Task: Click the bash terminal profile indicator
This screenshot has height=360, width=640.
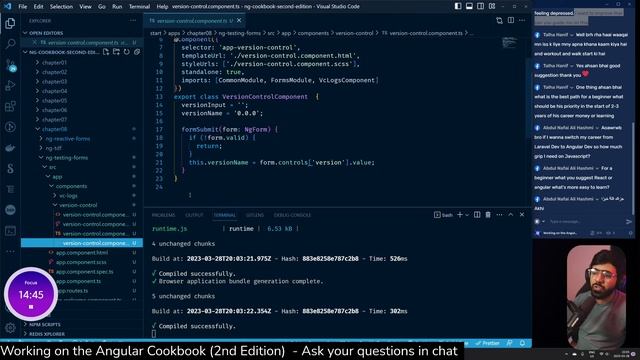Action: coord(443,215)
